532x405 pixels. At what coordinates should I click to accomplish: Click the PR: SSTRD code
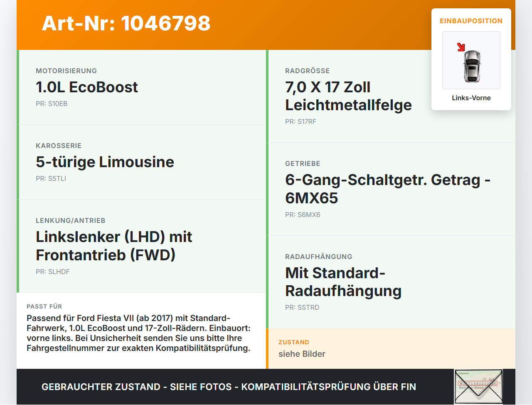point(302,307)
